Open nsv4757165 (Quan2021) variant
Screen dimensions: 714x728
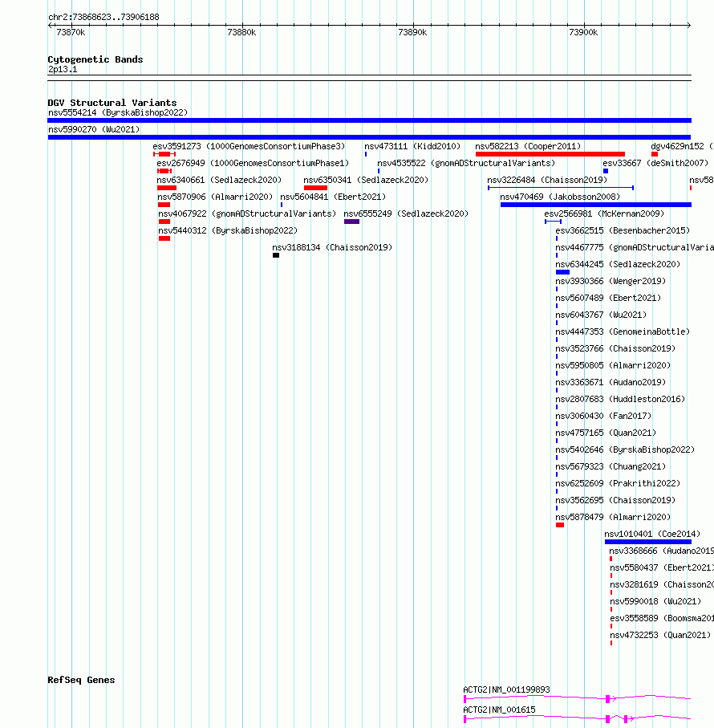tap(606, 433)
